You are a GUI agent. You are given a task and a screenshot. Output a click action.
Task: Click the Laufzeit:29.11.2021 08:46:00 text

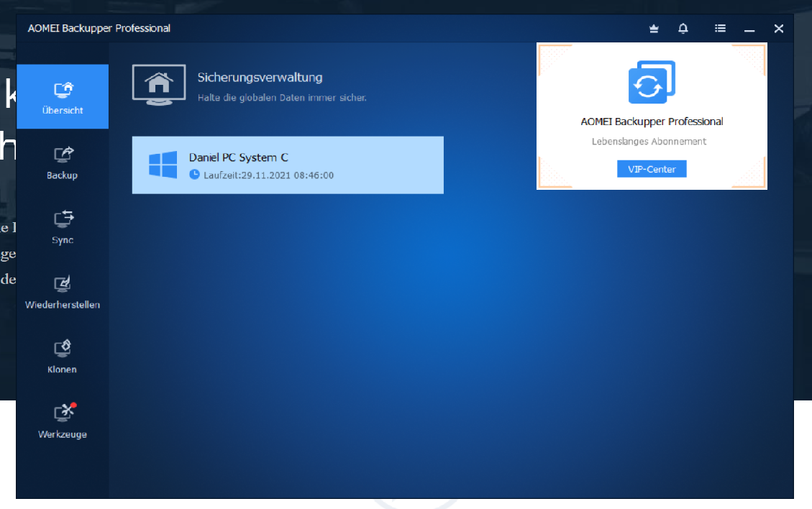(268, 175)
